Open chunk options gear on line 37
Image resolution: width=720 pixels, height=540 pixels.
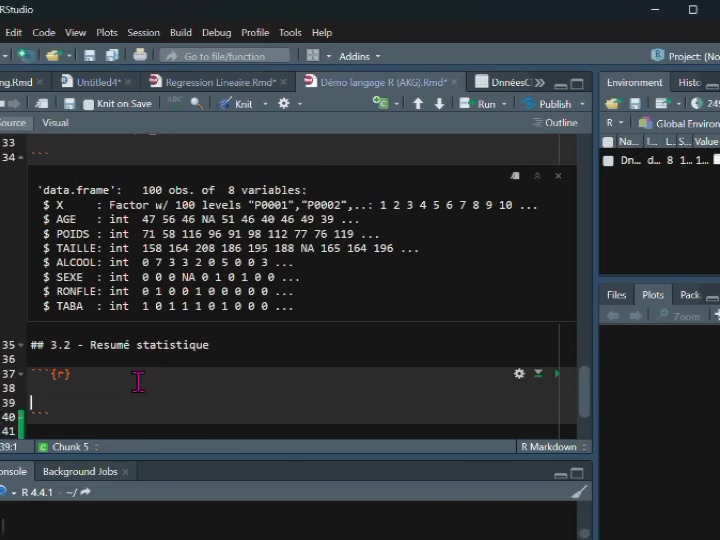519,374
